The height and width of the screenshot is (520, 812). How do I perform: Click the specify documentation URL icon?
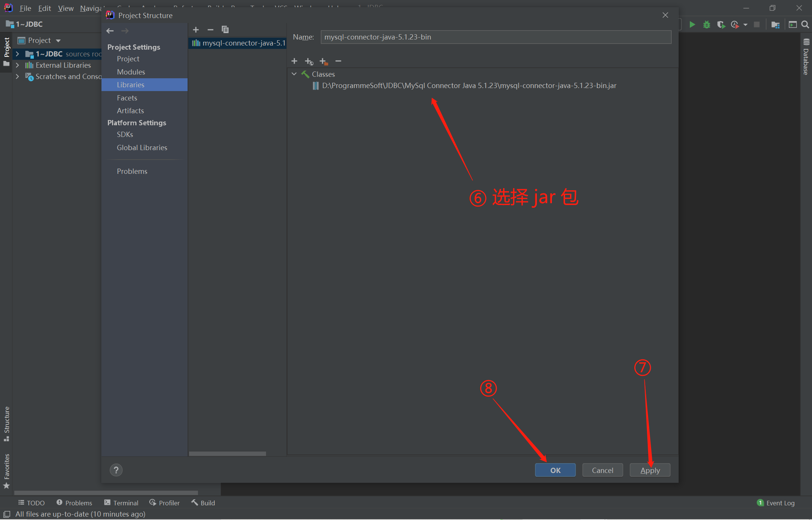coord(309,61)
